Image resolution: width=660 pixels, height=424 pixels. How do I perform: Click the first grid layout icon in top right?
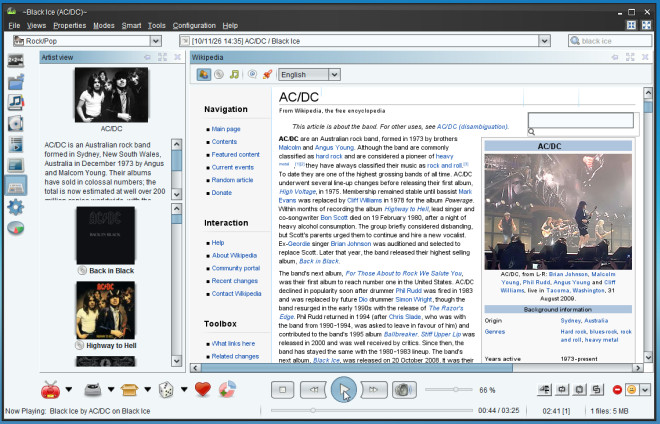pyautogui.click(x=631, y=25)
